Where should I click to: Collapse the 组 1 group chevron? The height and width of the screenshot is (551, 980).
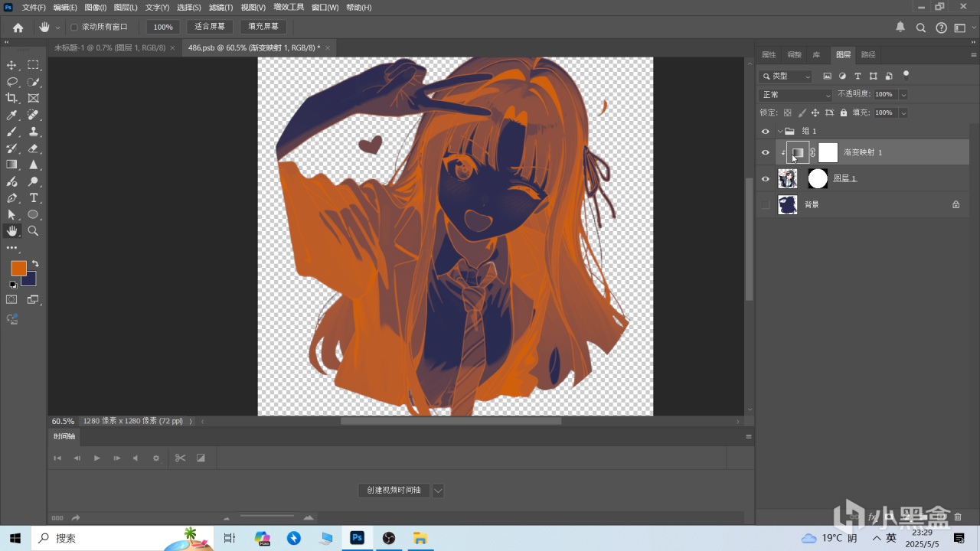pos(779,132)
